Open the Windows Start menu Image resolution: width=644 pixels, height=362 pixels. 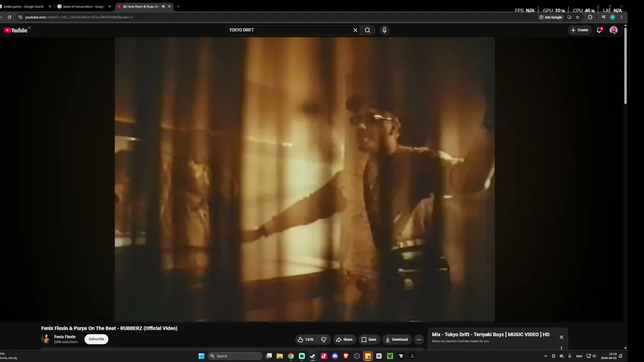[201, 356]
